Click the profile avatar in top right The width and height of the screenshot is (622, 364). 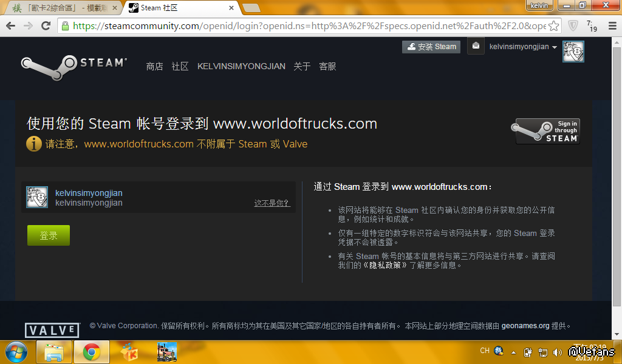coord(573,52)
